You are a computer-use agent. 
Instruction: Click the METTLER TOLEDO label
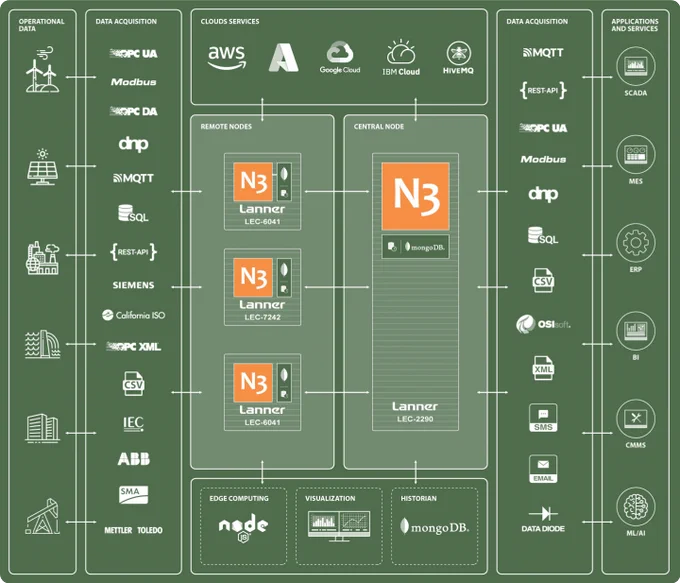point(134,530)
